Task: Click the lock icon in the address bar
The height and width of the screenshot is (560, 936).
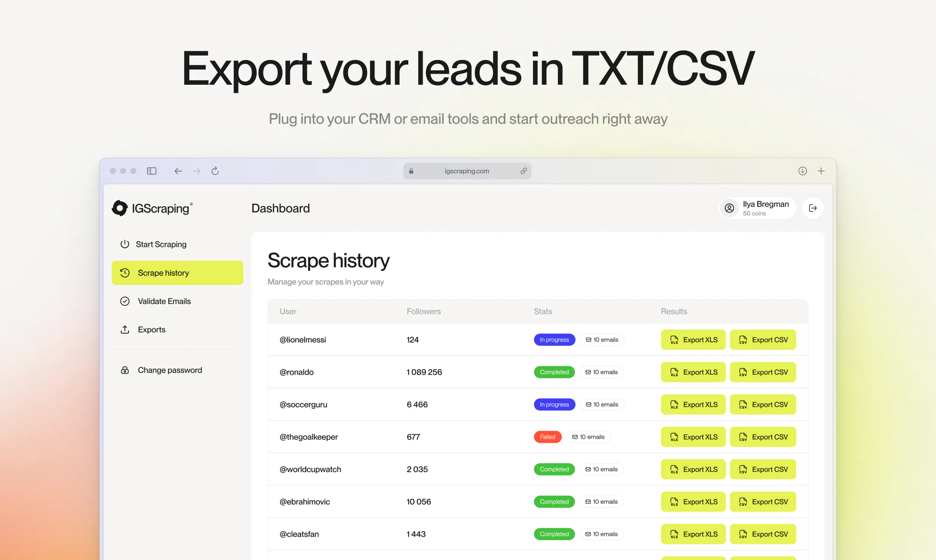Action: pyautogui.click(x=411, y=171)
